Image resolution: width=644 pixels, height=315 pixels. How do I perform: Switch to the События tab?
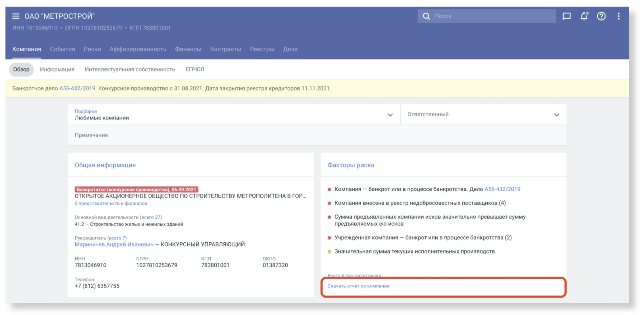tap(62, 49)
